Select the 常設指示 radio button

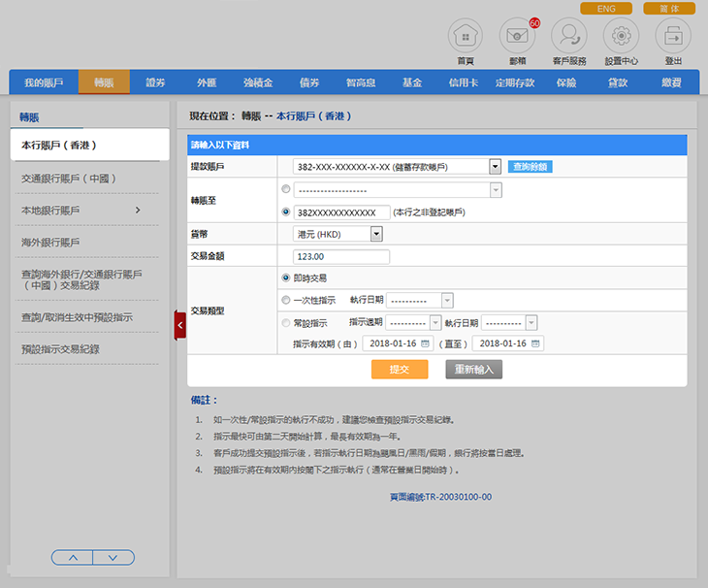tap(285, 323)
